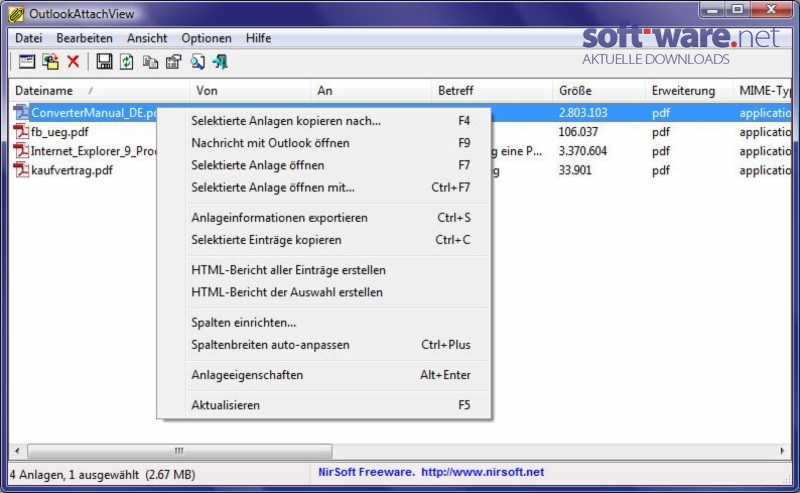Screen dimensions: 800x493
Task: Click the NirSoft Freeware status label
Action: coord(366,472)
